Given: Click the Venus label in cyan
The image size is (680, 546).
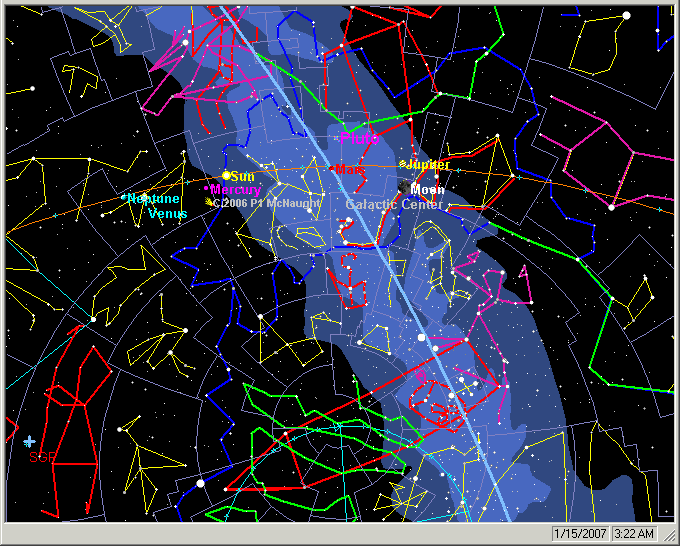Looking at the screenshot, I should pos(167,213).
